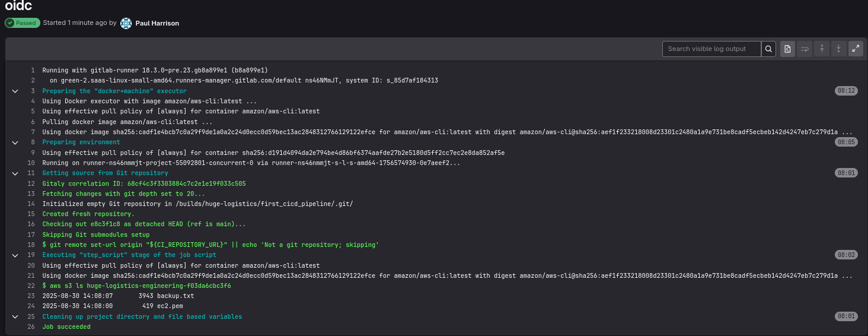Click the Passed status badge
The width and height of the screenshot is (868, 336).
[23, 23]
